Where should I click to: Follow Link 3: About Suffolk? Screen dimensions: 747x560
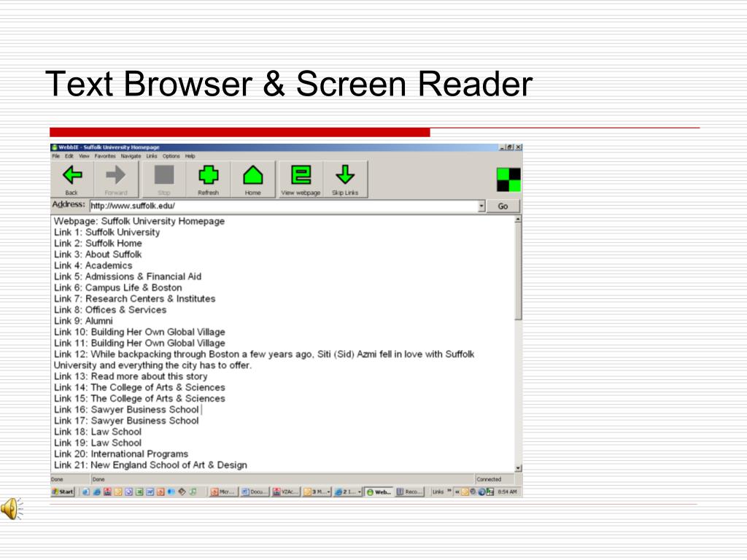coord(98,254)
